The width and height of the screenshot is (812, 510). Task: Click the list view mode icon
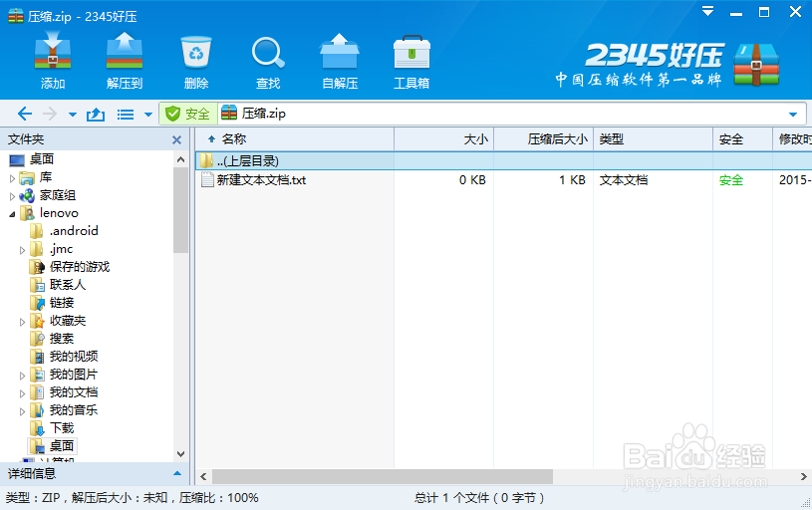(126, 115)
